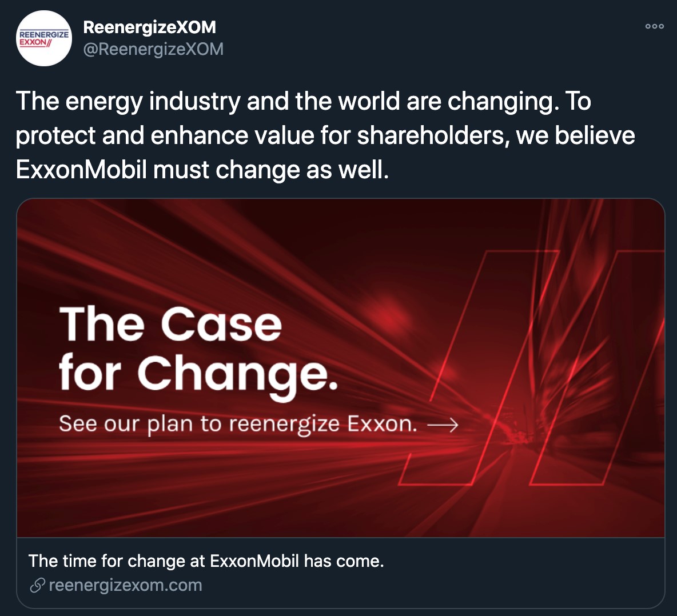Image resolution: width=677 pixels, height=616 pixels.
Task: Click the chain link icon beside the domain
Action: (x=37, y=585)
